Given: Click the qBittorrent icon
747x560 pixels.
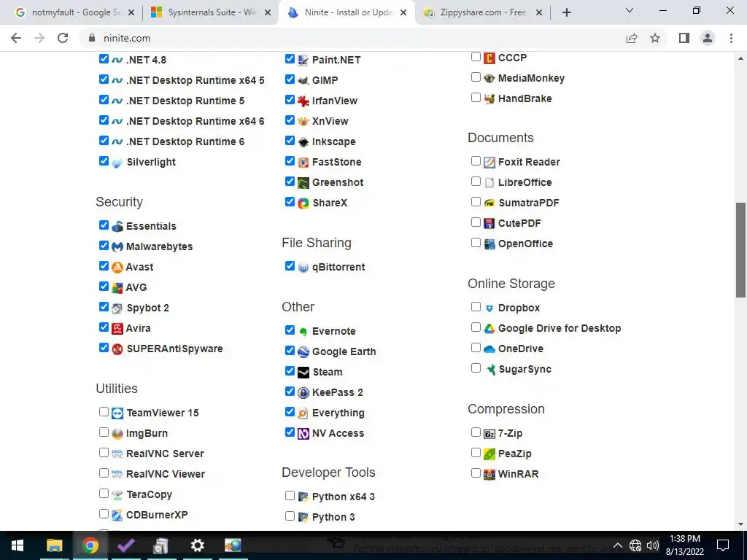Looking at the screenshot, I should 303,267.
